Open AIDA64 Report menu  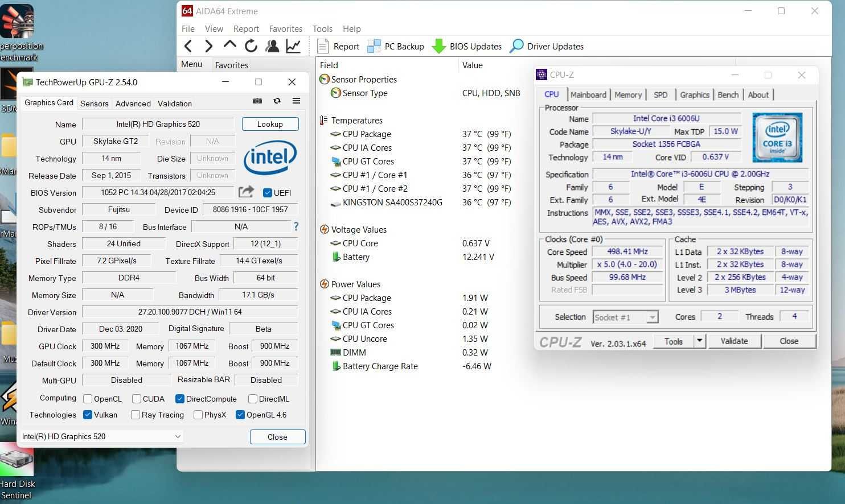246,28
